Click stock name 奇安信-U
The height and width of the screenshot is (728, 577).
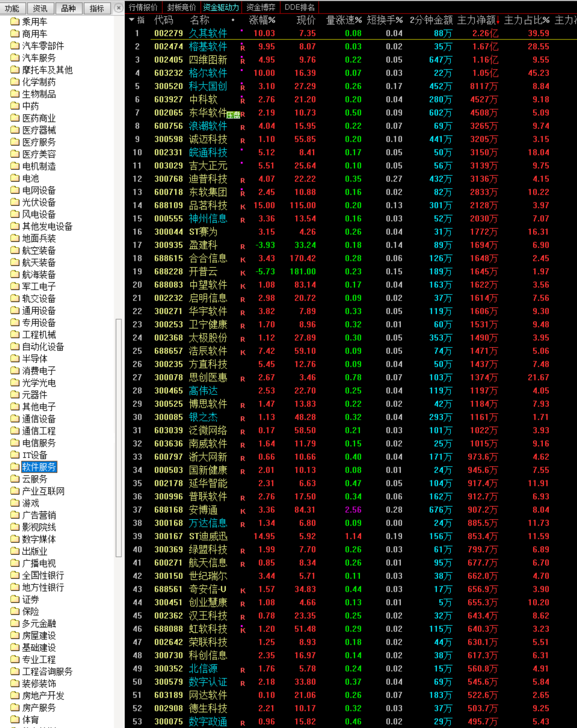tap(208, 589)
